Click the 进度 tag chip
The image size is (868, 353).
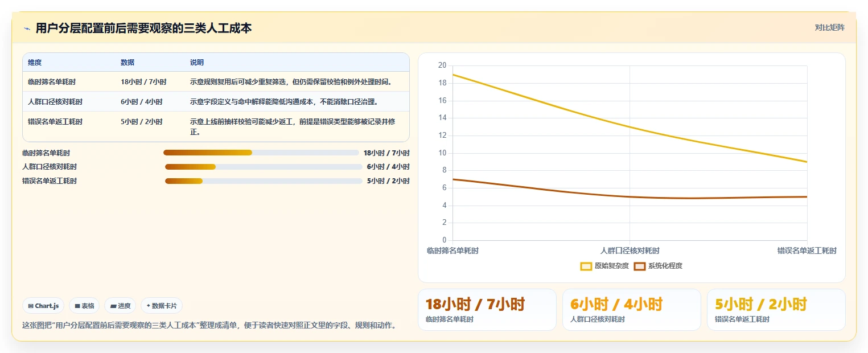pos(120,306)
